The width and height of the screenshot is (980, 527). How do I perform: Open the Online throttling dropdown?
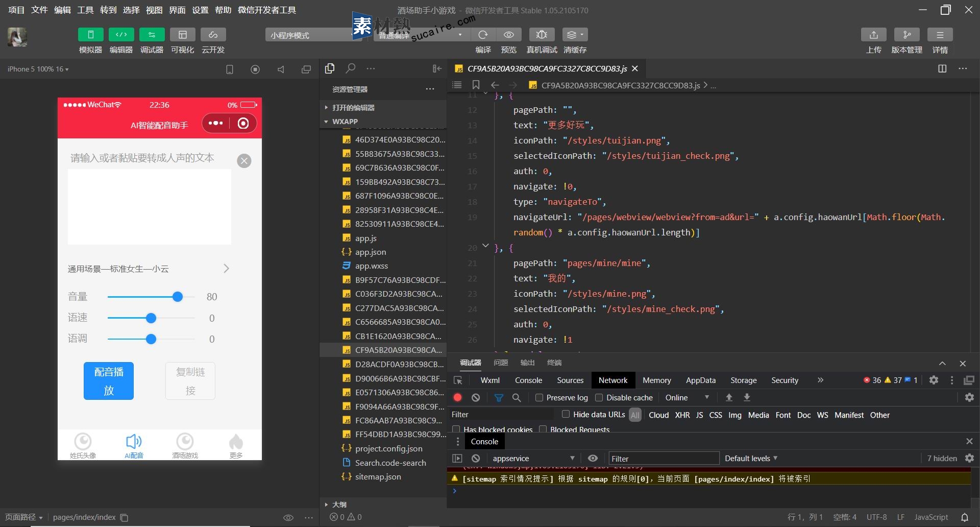point(687,397)
